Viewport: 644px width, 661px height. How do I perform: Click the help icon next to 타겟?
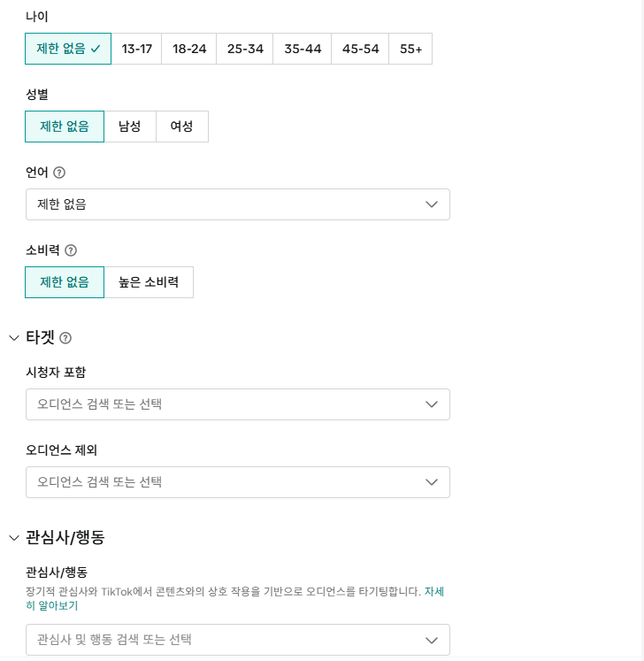(x=65, y=338)
